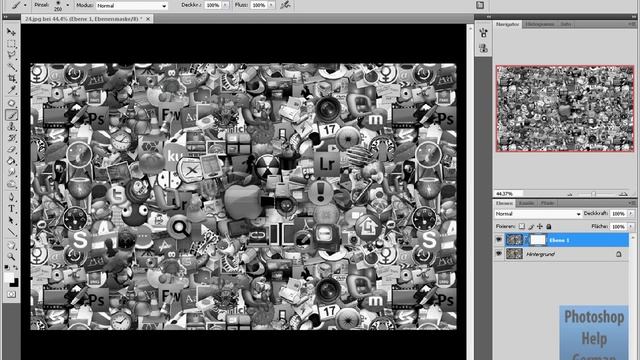Switch to the Pfade tab

[x=547, y=203]
